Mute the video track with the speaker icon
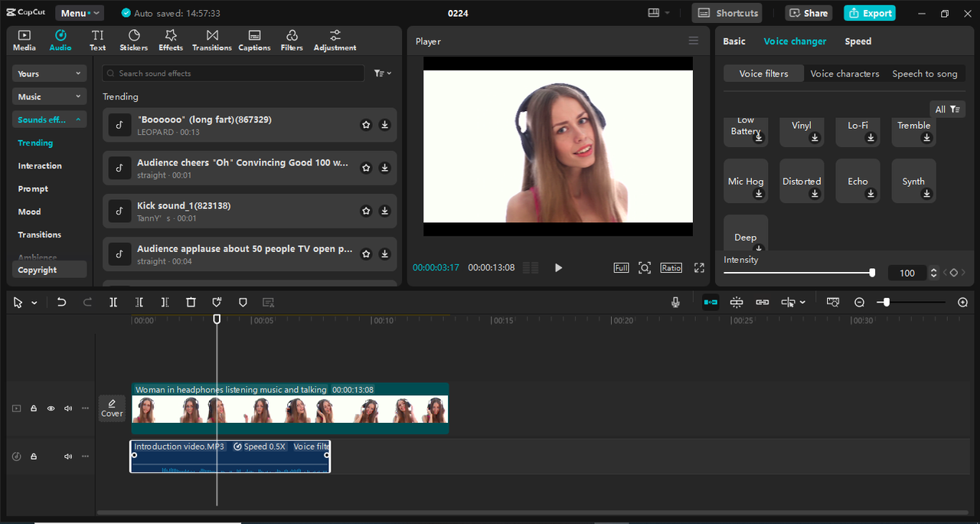Screen dimensions: 980x524 tap(67, 408)
